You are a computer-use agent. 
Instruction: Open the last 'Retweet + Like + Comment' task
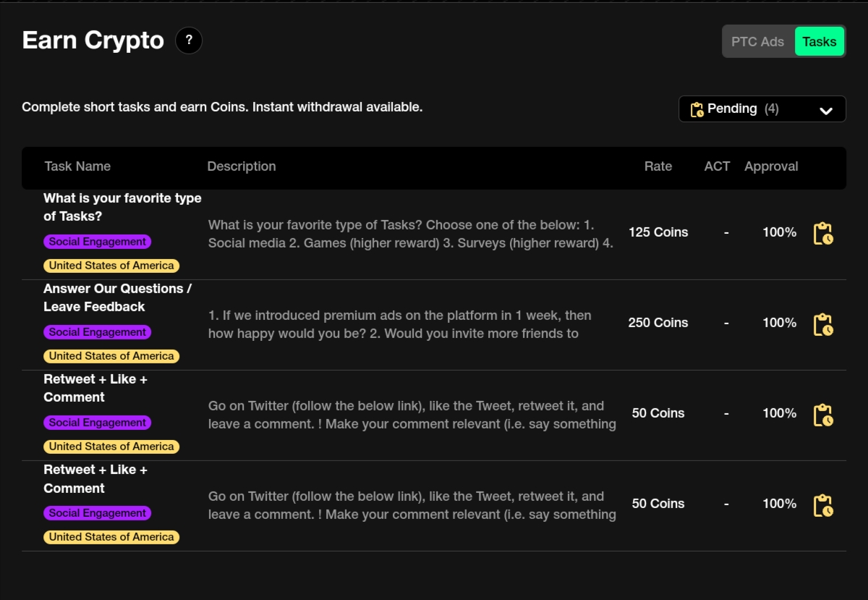[x=95, y=478]
